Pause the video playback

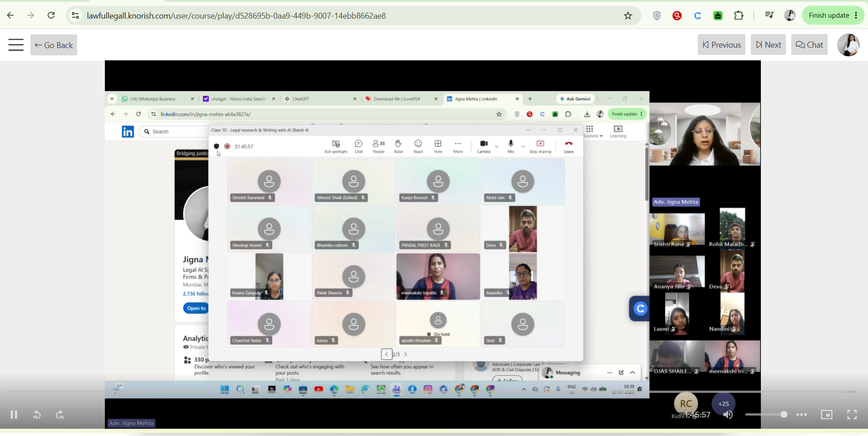[x=14, y=415]
